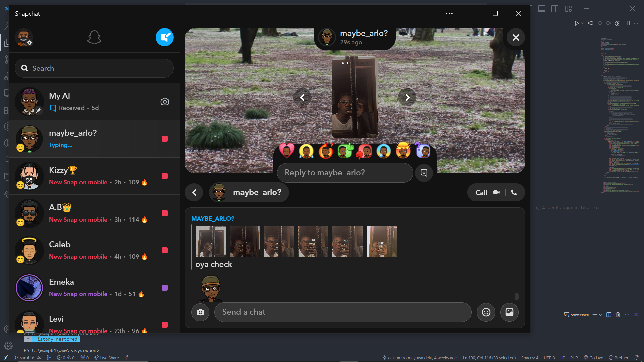Open terminal panel more actions menu
The image size is (644, 362).
pyautogui.click(x=627, y=315)
